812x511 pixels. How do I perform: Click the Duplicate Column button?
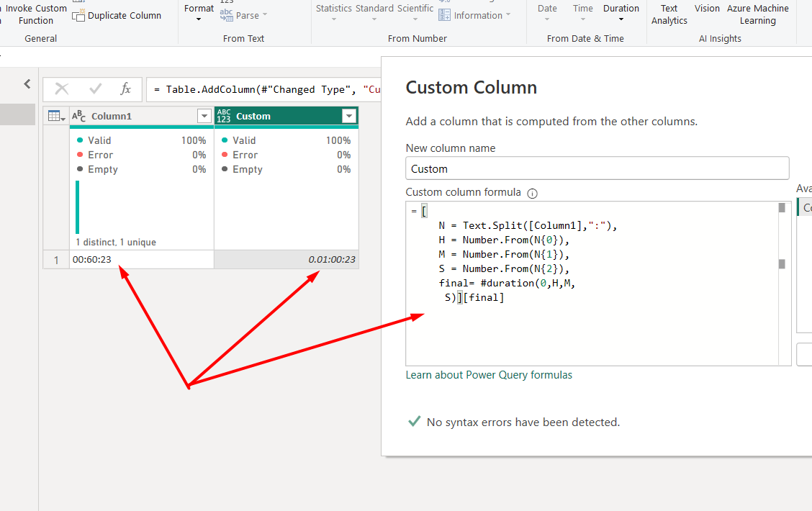pos(117,16)
